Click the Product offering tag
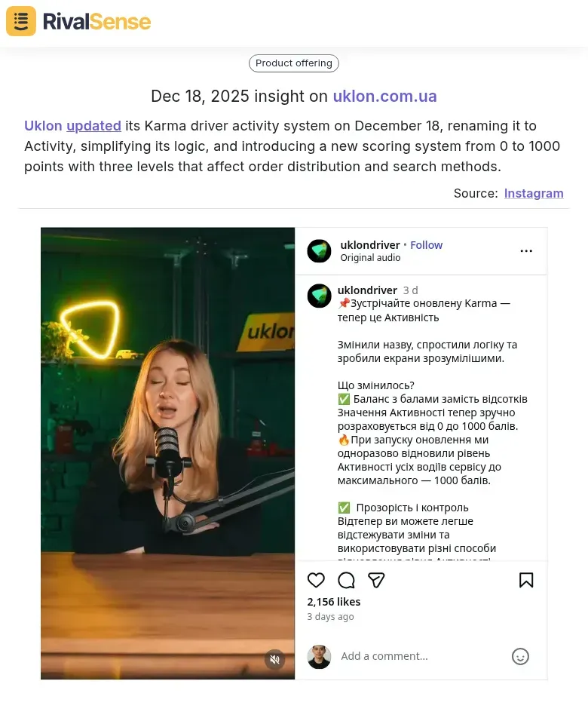The width and height of the screenshot is (588, 724). click(x=294, y=63)
